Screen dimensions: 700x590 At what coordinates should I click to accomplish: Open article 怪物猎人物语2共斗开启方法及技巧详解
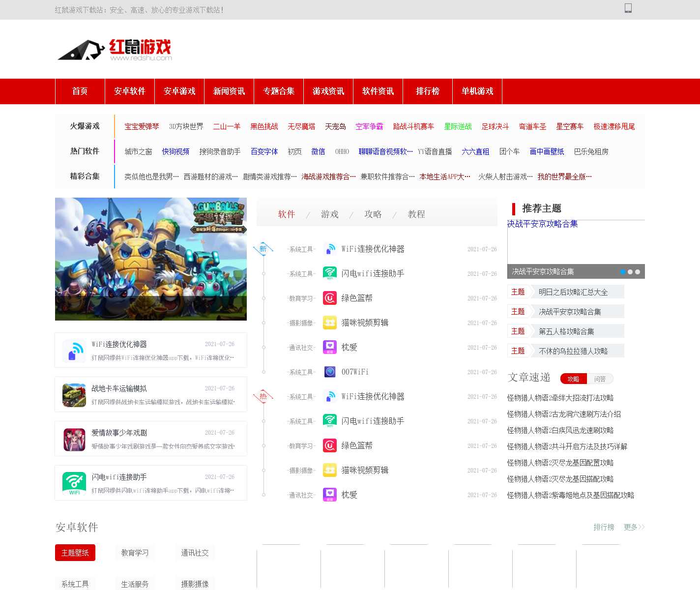coord(567,446)
